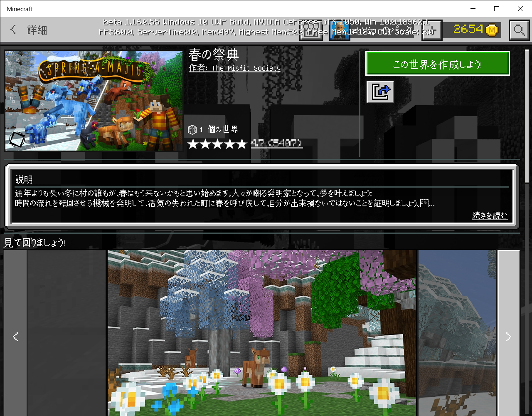The height and width of the screenshot is (416, 532).
Task: Click the plus button beside the coin balance
Action: point(432,30)
